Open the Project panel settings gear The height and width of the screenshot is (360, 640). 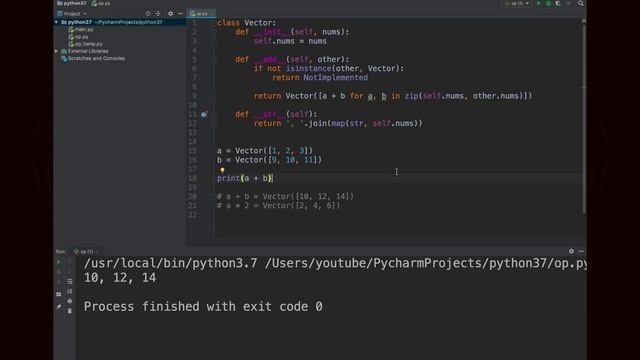pyautogui.click(x=170, y=13)
